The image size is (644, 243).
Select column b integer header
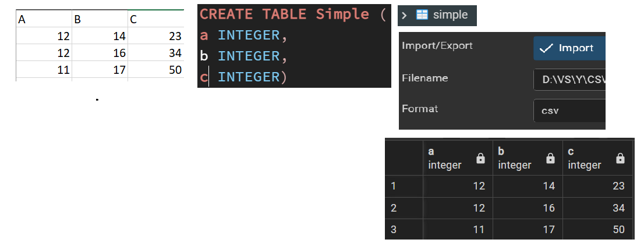[515, 158]
